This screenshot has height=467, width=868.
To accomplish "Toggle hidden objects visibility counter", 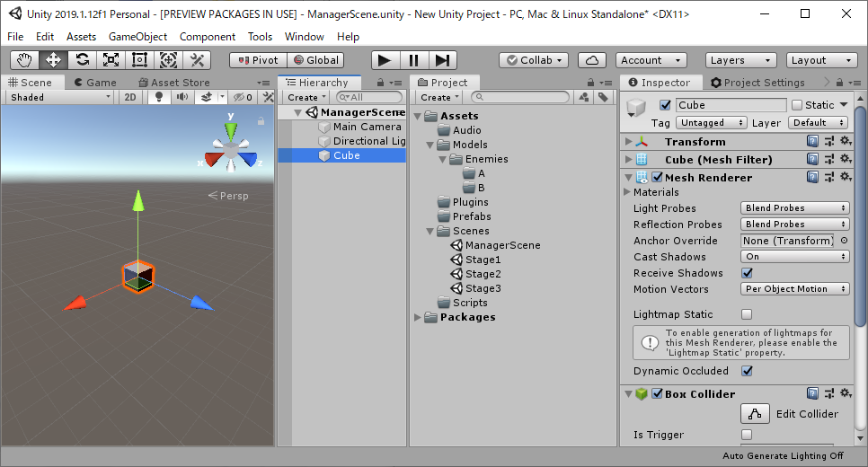I will click(243, 97).
